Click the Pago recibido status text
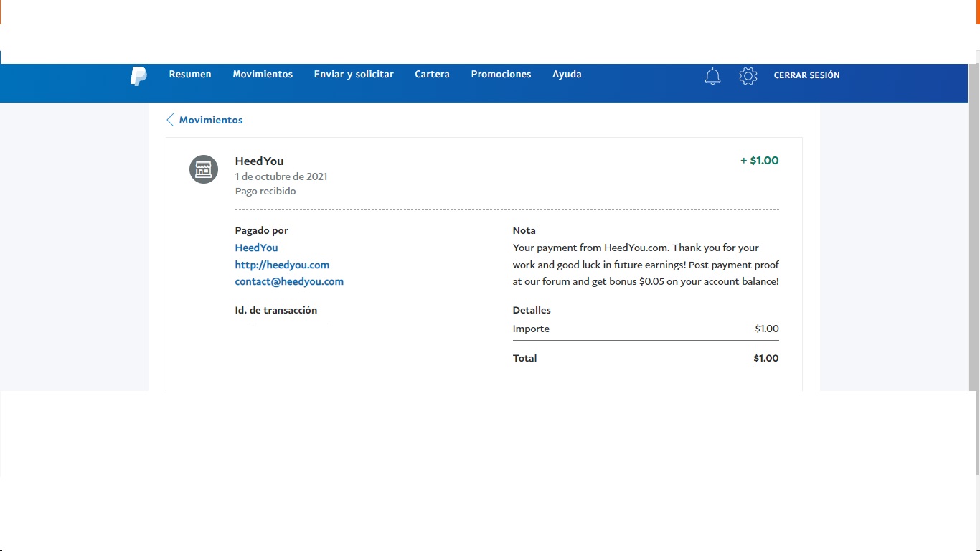 point(265,192)
